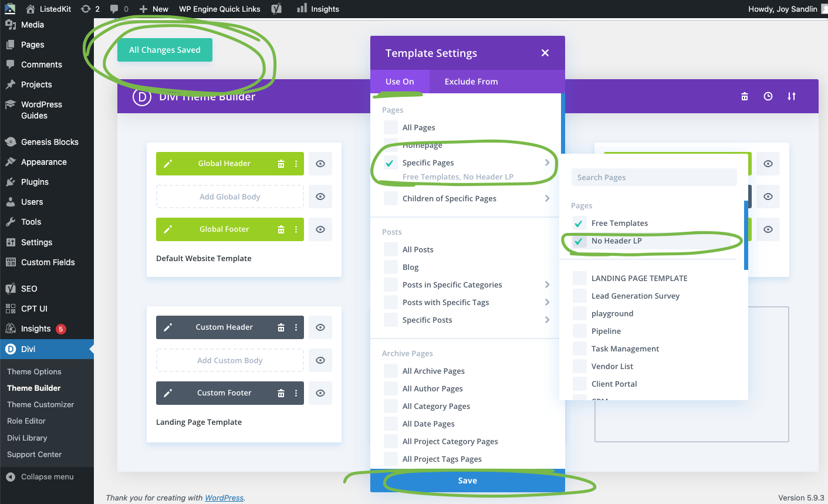Expand Children of Specific Pages chevron
Image resolution: width=828 pixels, height=504 pixels.
pos(547,198)
